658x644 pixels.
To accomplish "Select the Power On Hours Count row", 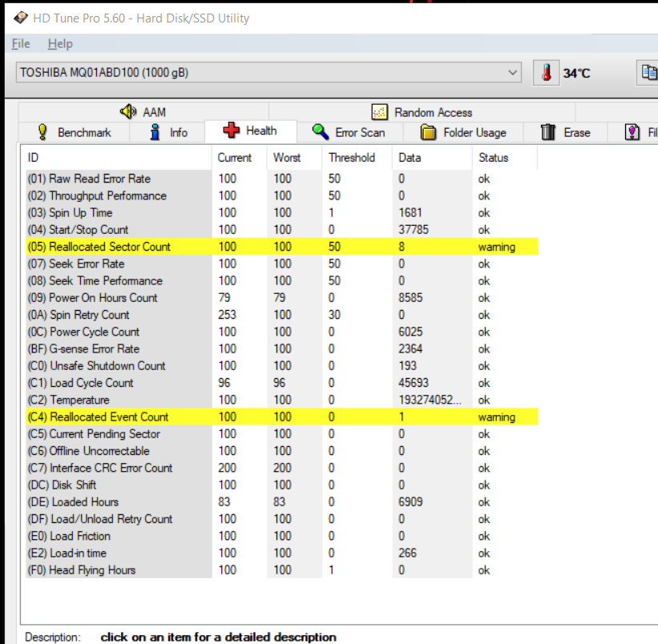I will click(281, 298).
